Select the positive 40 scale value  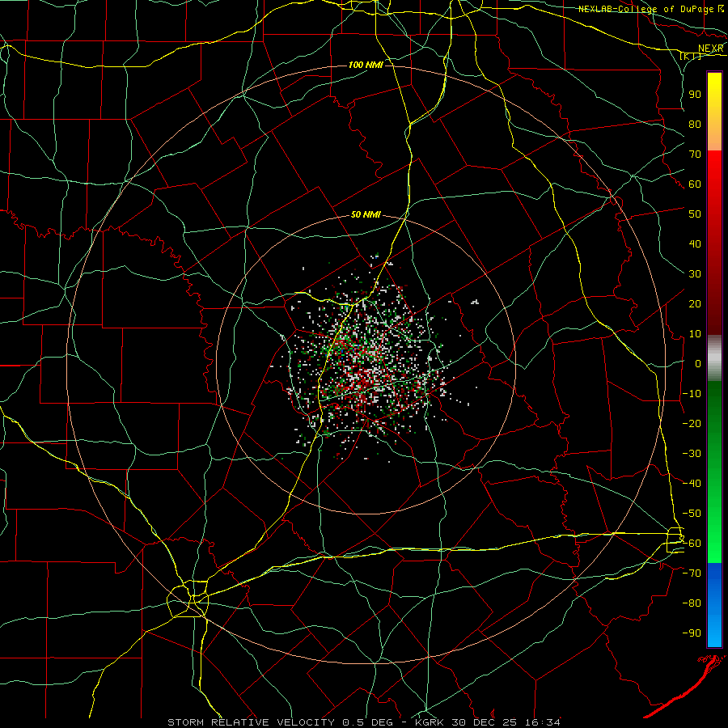695,243
